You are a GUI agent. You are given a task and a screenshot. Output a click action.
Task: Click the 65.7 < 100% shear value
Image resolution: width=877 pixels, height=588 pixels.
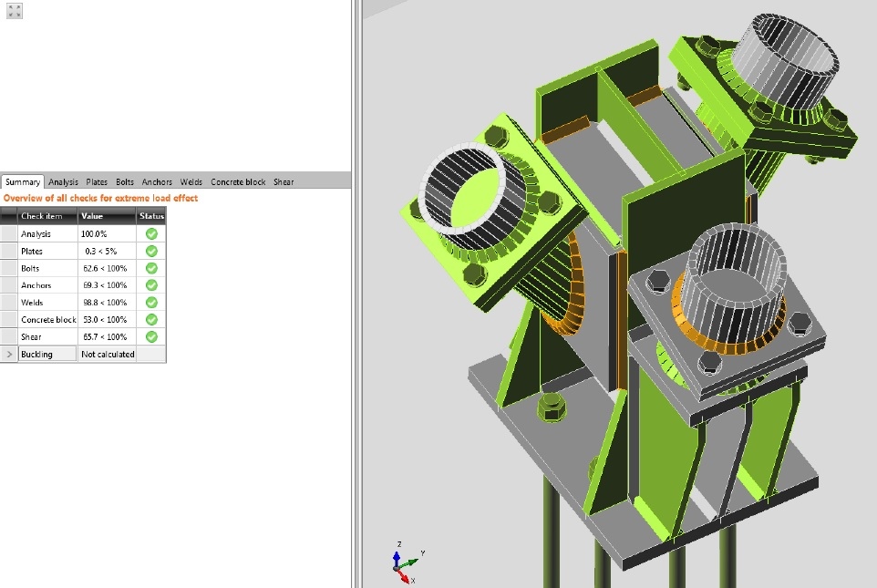tap(105, 336)
